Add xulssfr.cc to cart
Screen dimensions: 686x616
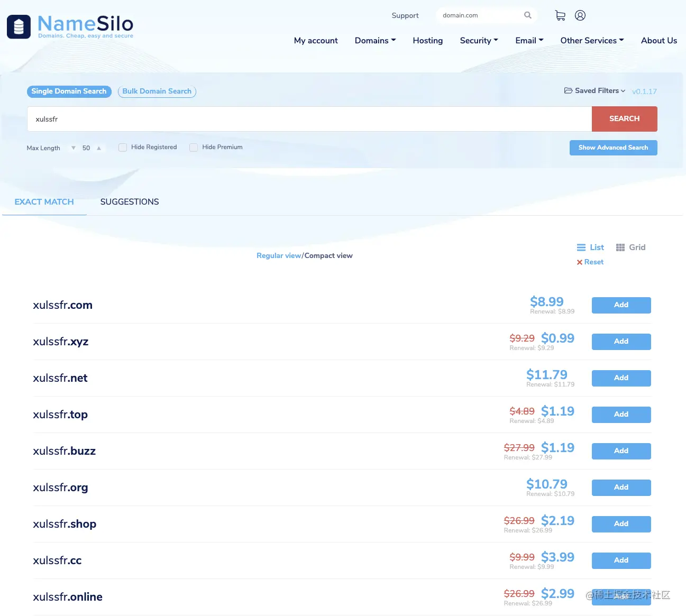pos(621,560)
